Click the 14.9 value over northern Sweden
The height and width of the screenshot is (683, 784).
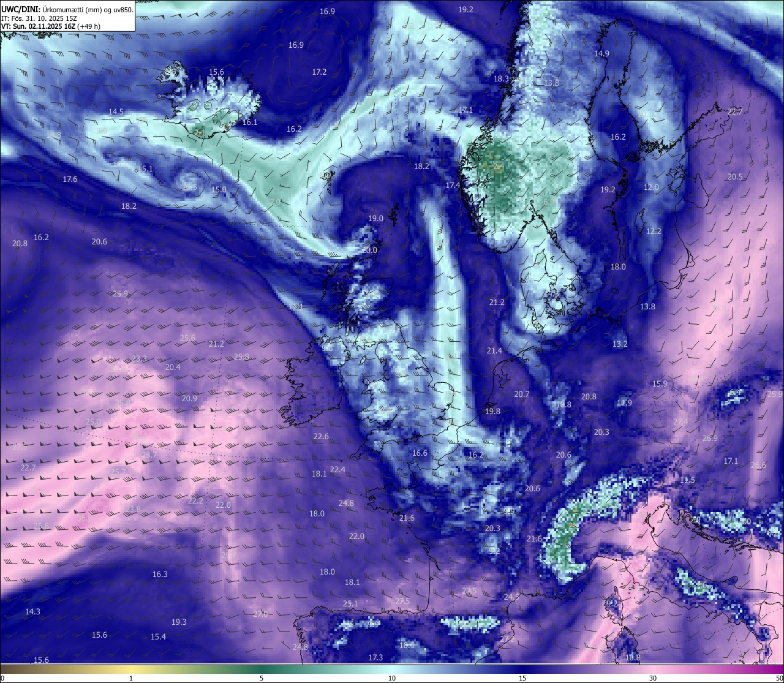click(601, 53)
